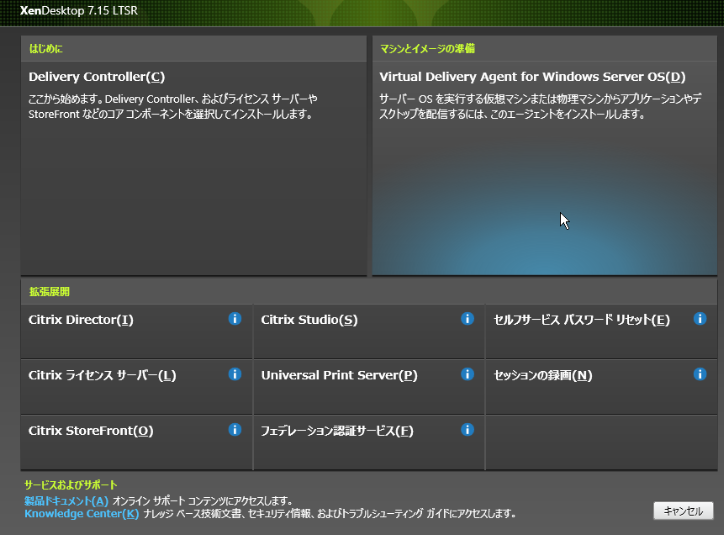Screen dimensions: 724x535
Task: Open Knowledge Center(K) link
Action: click(82, 514)
